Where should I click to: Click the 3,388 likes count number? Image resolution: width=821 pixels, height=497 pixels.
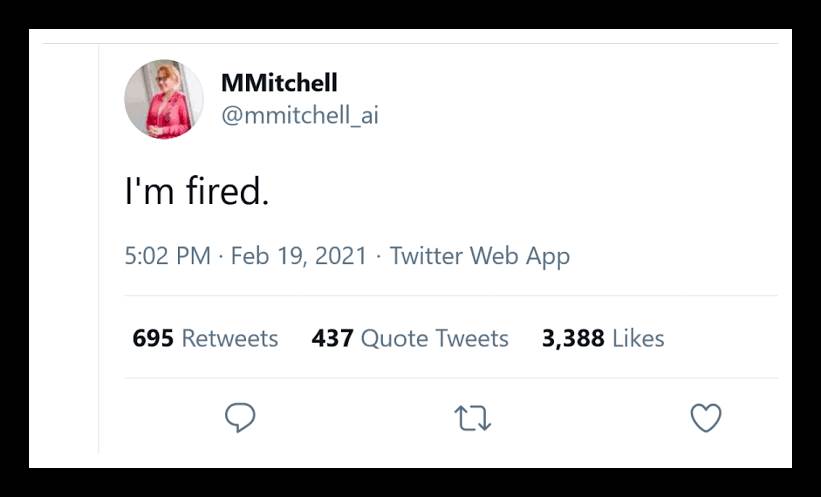point(572,338)
